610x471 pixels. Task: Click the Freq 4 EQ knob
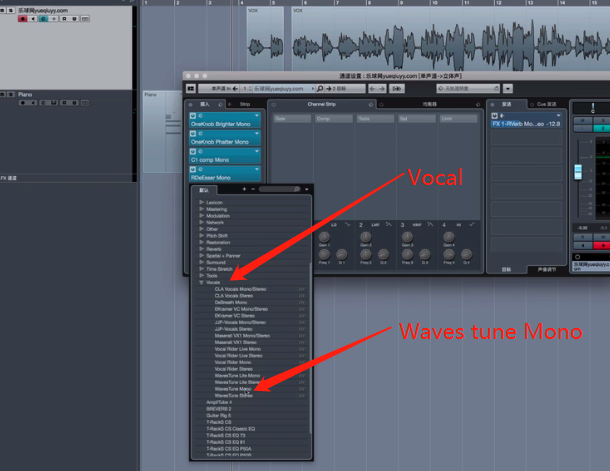point(449,254)
